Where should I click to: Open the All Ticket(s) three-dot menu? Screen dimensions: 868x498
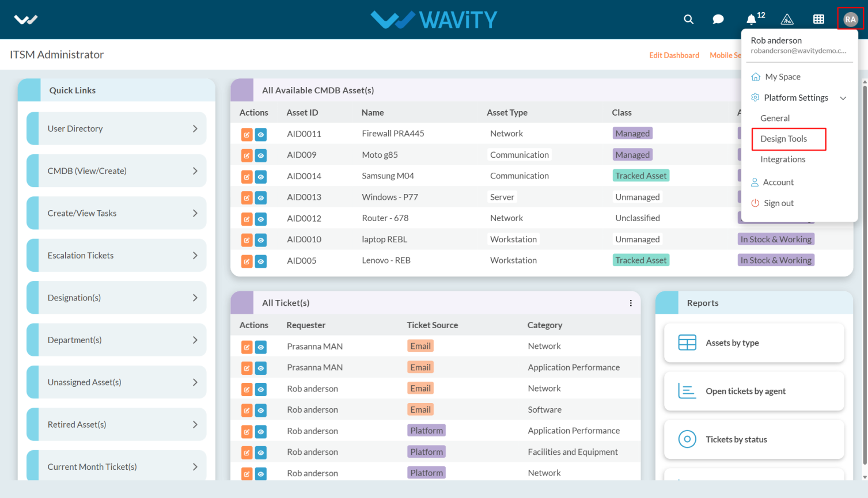tap(631, 303)
